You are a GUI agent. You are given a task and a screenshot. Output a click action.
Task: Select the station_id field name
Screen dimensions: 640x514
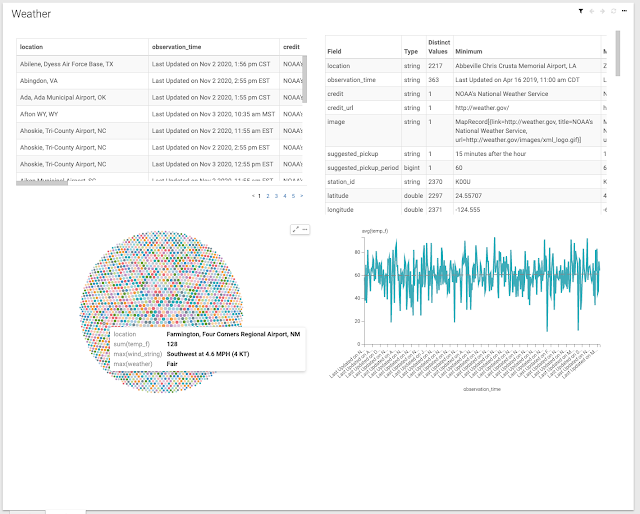point(339,182)
